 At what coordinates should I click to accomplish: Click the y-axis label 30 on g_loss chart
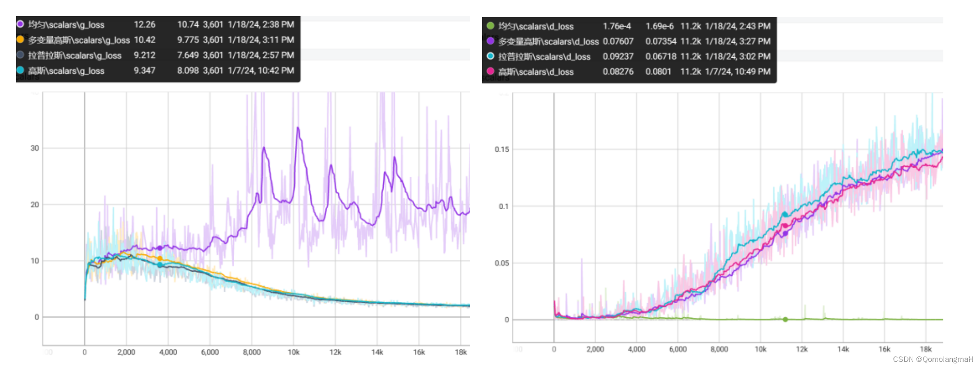tap(35, 148)
